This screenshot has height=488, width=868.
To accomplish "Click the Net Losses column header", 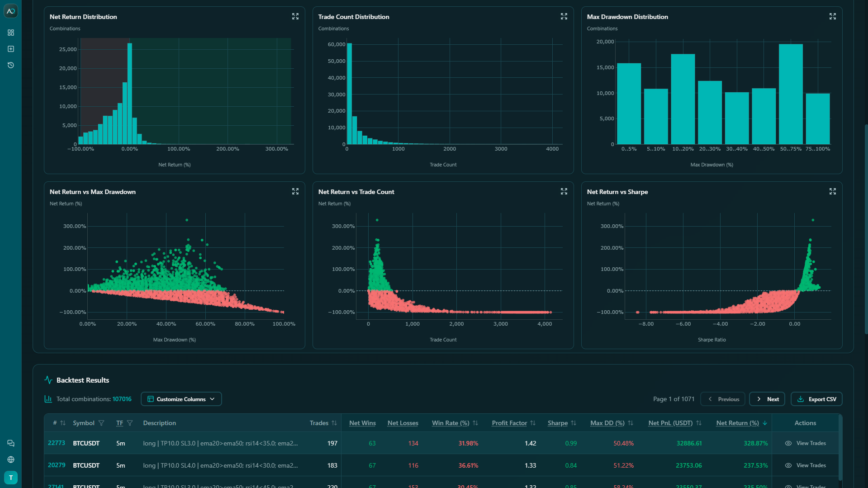I will point(403,423).
